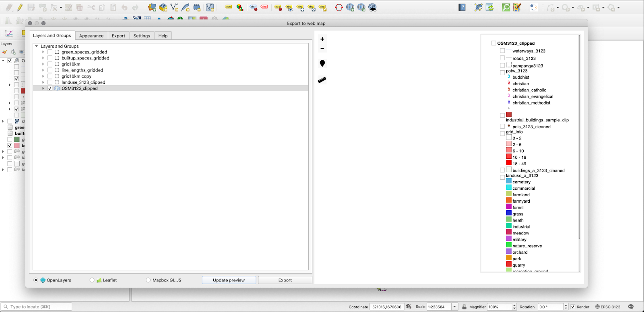Zoom in on the preview map
This screenshot has width=644, height=312.
[322, 39]
